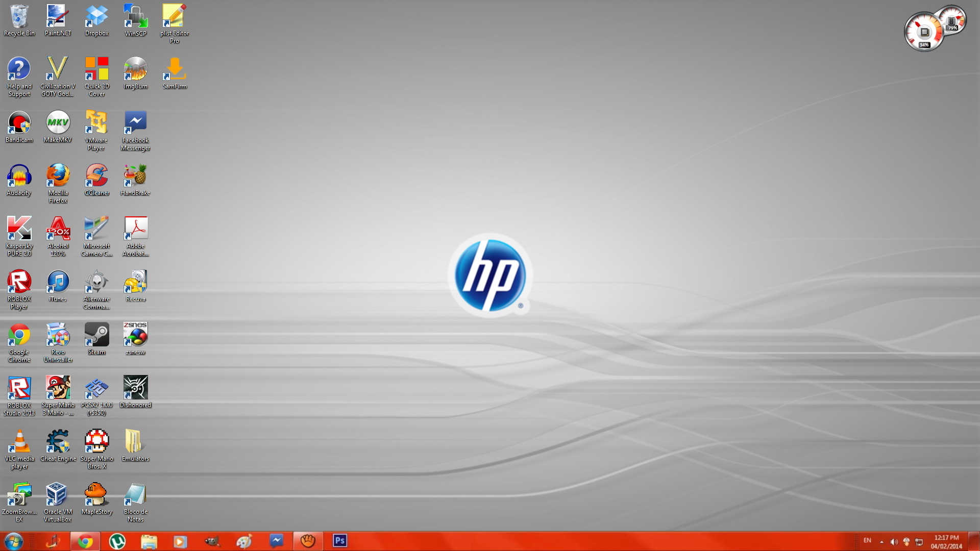Image resolution: width=980 pixels, height=551 pixels.
Task: Click the Facebook Messenger desktop icon
Action: tap(135, 131)
